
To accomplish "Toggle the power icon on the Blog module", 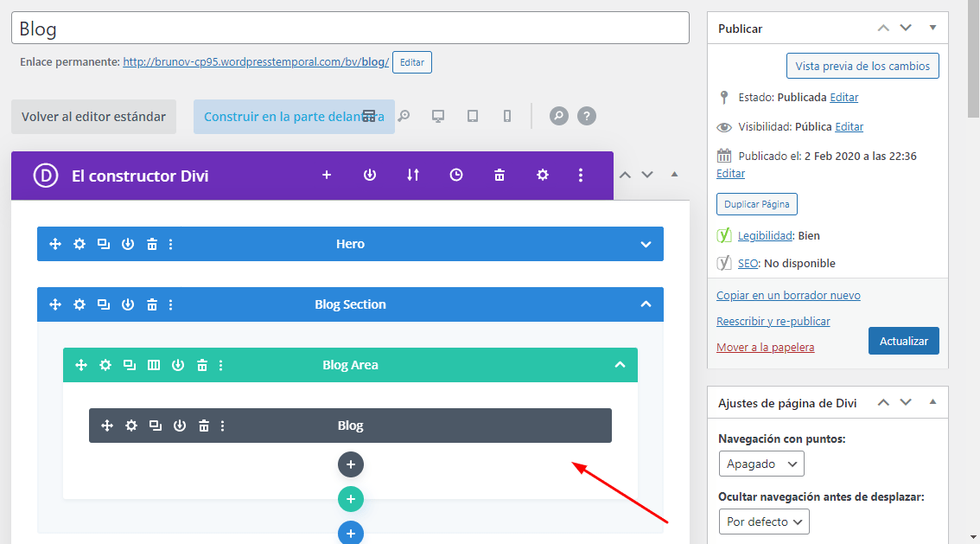I will (180, 426).
